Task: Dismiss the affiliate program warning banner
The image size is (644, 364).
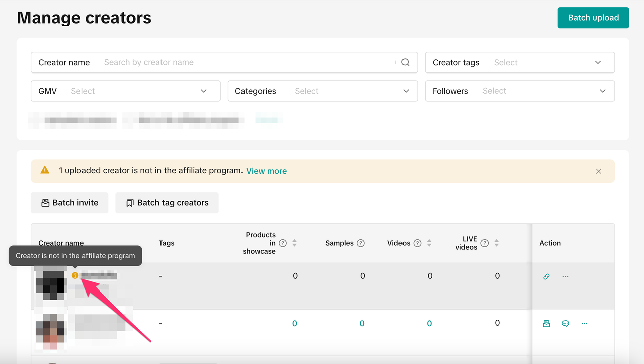Action: [598, 171]
